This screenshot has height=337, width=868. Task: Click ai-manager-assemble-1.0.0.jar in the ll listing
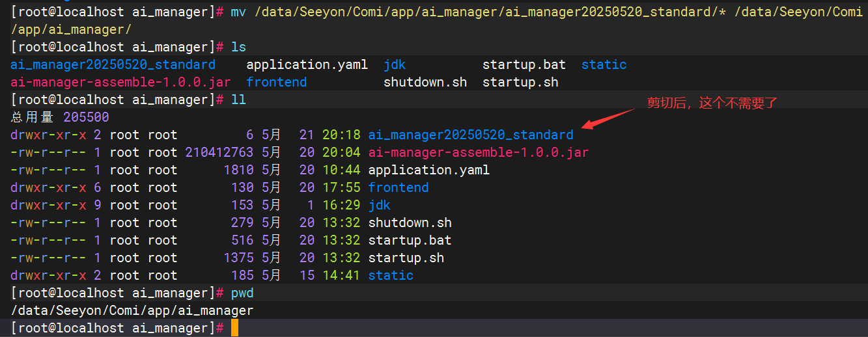click(x=478, y=152)
